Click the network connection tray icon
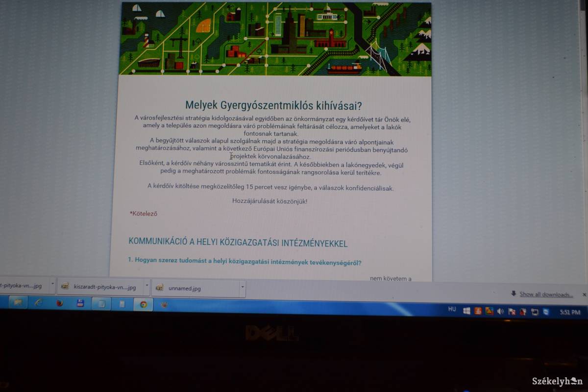Image resolution: width=588 pixels, height=392 pixels. pos(535,312)
